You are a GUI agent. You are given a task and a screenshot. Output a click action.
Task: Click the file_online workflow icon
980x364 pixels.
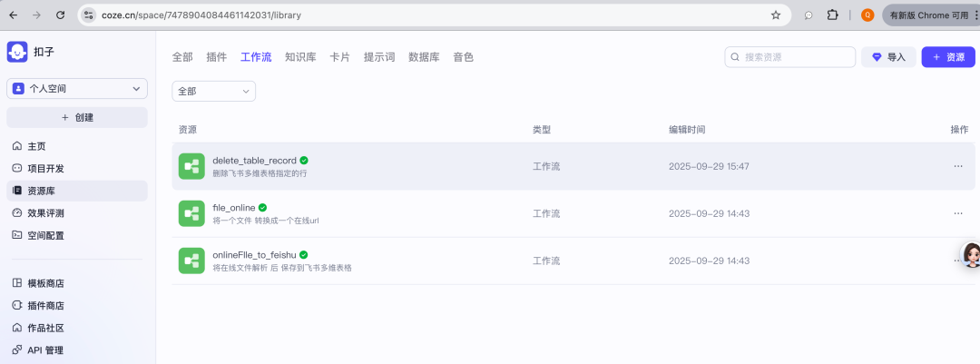pyautogui.click(x=191, y=213)
